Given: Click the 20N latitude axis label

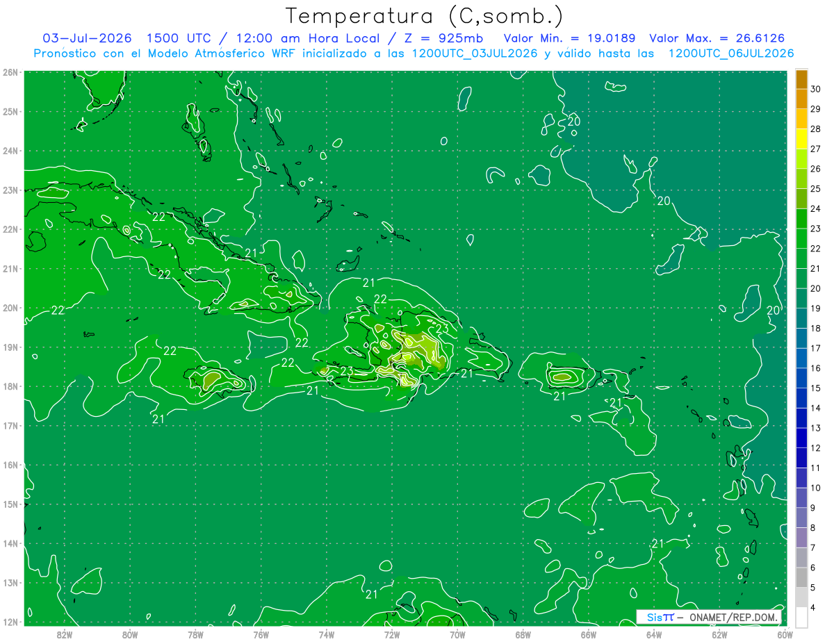Looking at the screenshot, I should coord(10,308).
